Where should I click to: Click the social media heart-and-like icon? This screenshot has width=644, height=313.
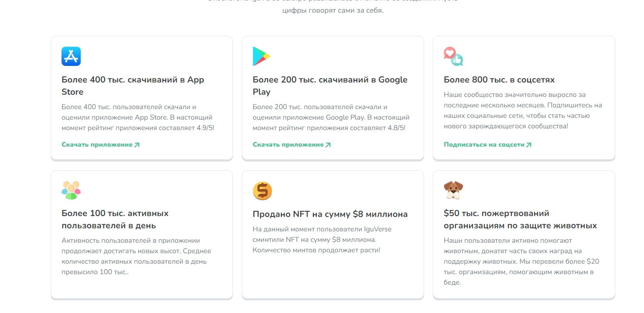453,56
